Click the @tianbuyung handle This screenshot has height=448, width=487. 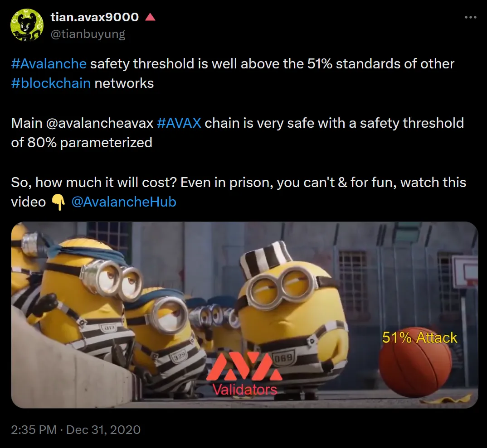point(88,34)
